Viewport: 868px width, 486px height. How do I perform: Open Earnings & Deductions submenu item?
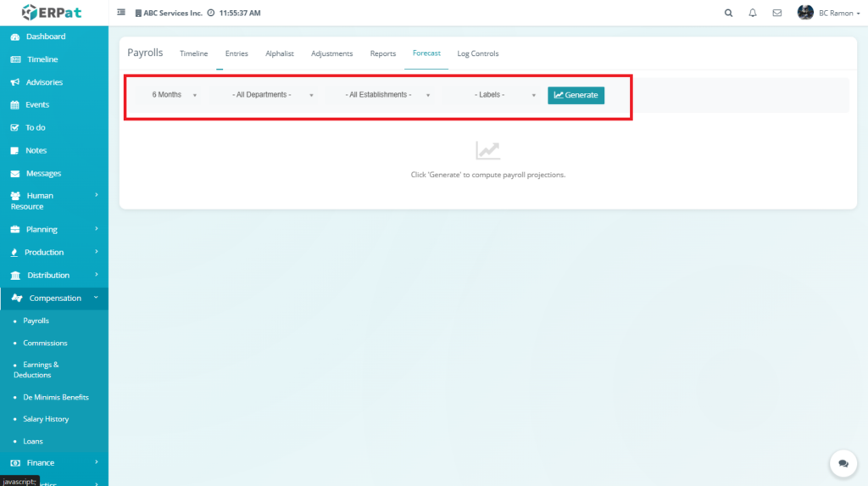[36, 370]
